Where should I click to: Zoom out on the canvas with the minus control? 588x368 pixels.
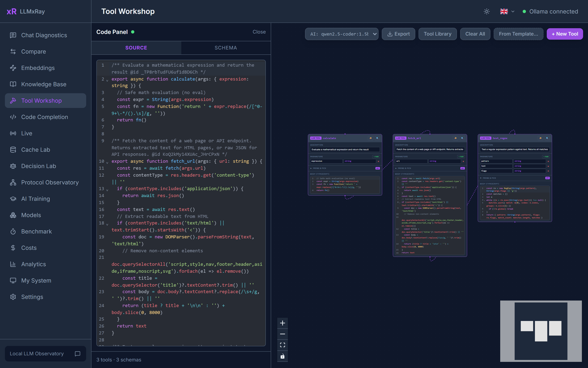[282, 334]
